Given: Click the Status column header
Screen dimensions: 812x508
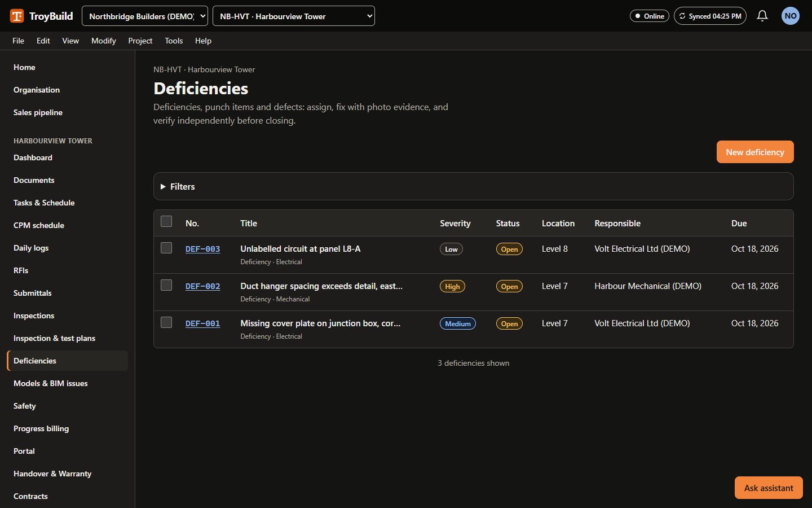Looking at the screenshot, I should tap(507, 224).
